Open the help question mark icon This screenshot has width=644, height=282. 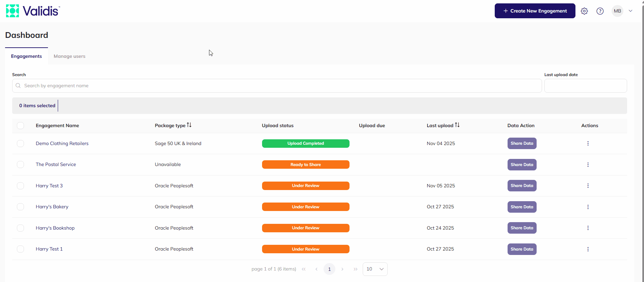pyautogui.click(x=600, y=11)
